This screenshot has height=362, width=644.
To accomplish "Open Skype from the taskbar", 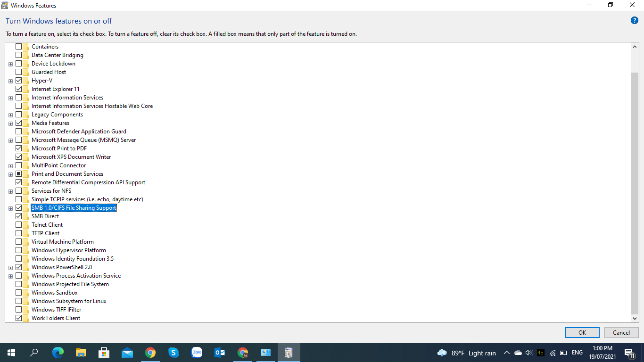I will tap(173, 353).
